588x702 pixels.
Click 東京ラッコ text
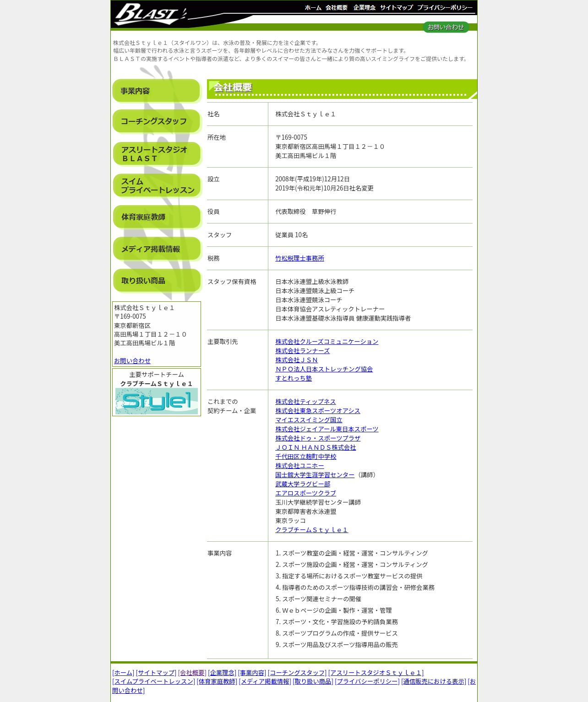290,521
